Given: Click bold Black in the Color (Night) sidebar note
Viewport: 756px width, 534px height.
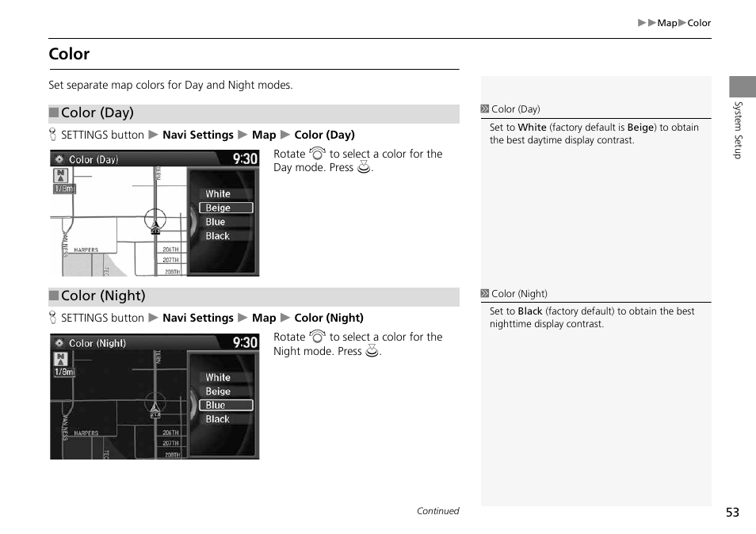Looking at the screenshot, I should [530, 311].
